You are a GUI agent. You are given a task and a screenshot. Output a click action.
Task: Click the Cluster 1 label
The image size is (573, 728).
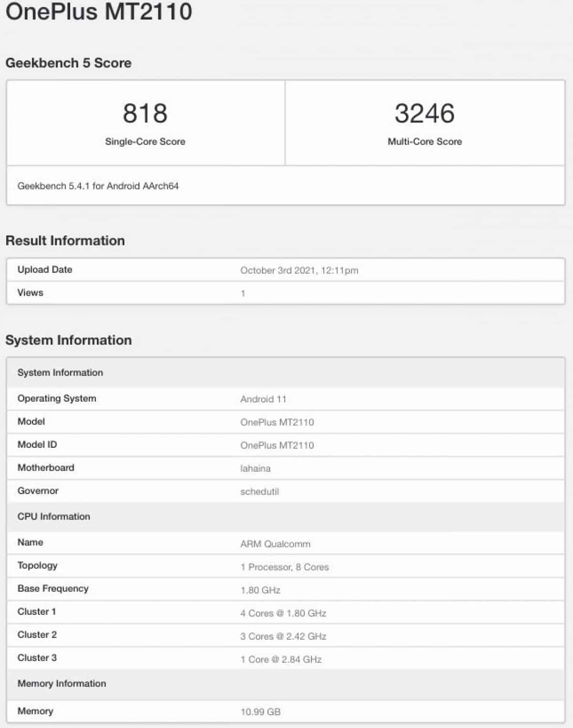37,612
